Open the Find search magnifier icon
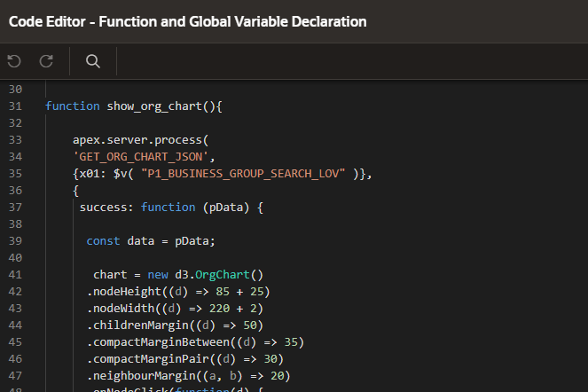588x392 pixels. coord(92,61)
